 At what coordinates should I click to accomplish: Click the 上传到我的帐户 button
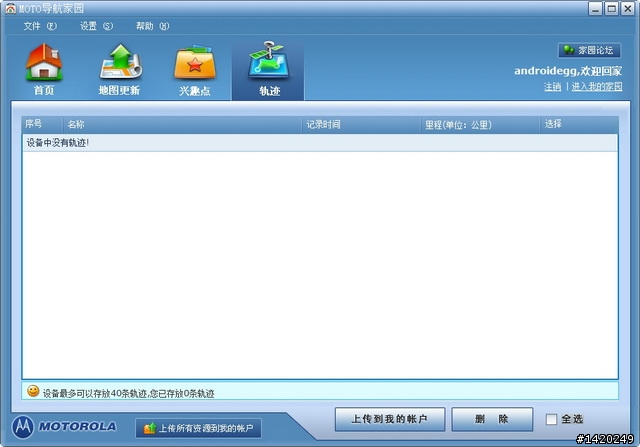[390, 419]
